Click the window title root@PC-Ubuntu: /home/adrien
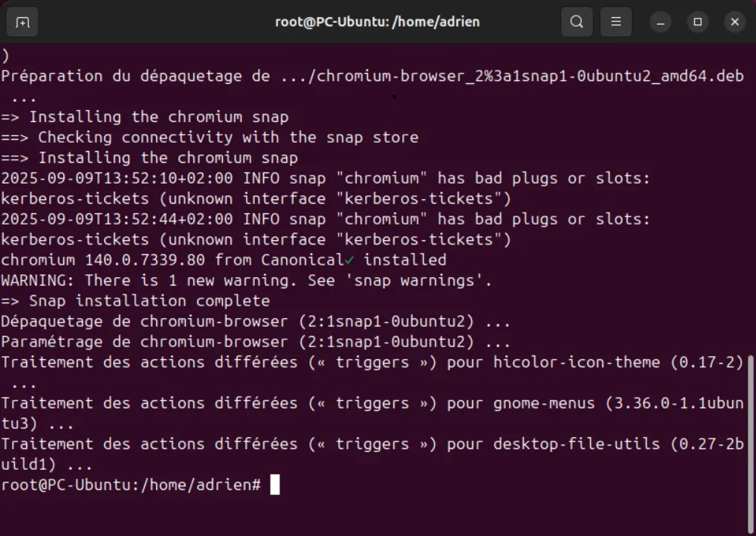Viewport: 756px width, 536px height. (x=377, y=22)
